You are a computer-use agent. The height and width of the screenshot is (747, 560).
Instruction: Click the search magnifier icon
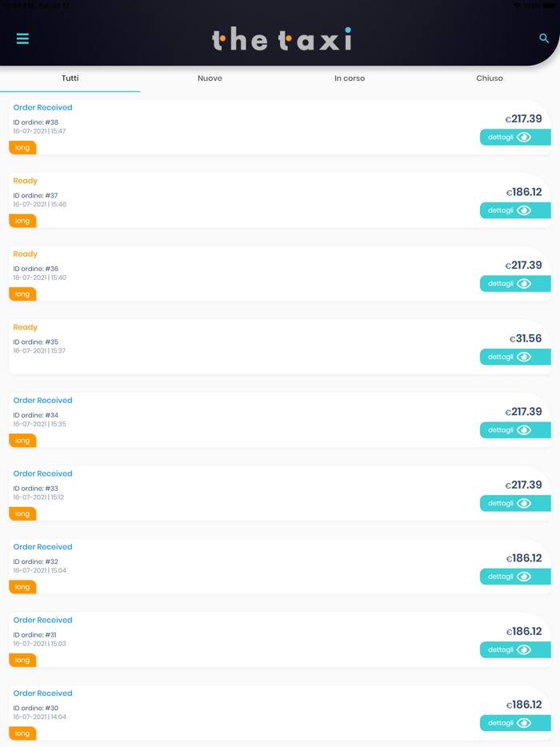[544, 38]
